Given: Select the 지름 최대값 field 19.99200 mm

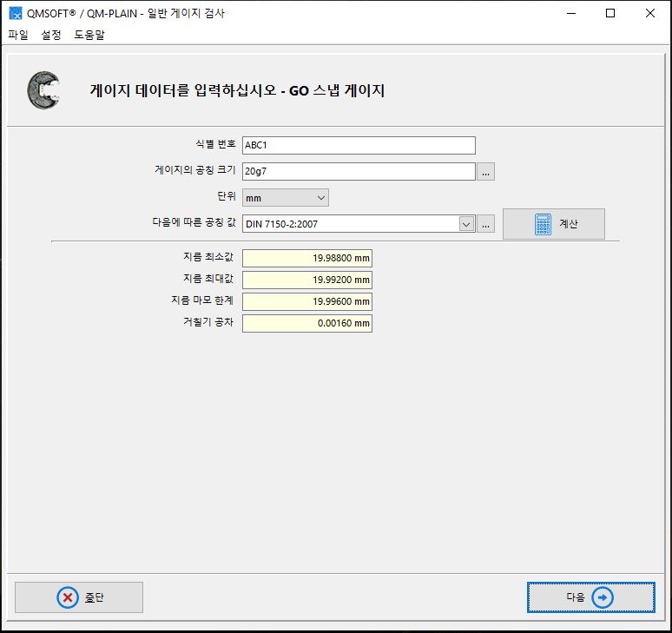Looking at the screenshot, I should click(x=307, y=280).
